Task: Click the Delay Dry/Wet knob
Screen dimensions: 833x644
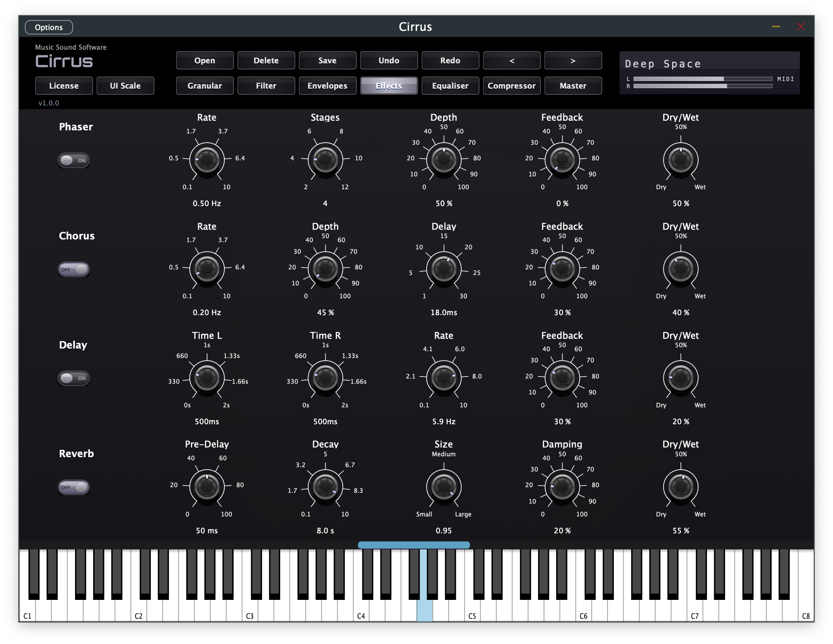Action: click(681, 378)
